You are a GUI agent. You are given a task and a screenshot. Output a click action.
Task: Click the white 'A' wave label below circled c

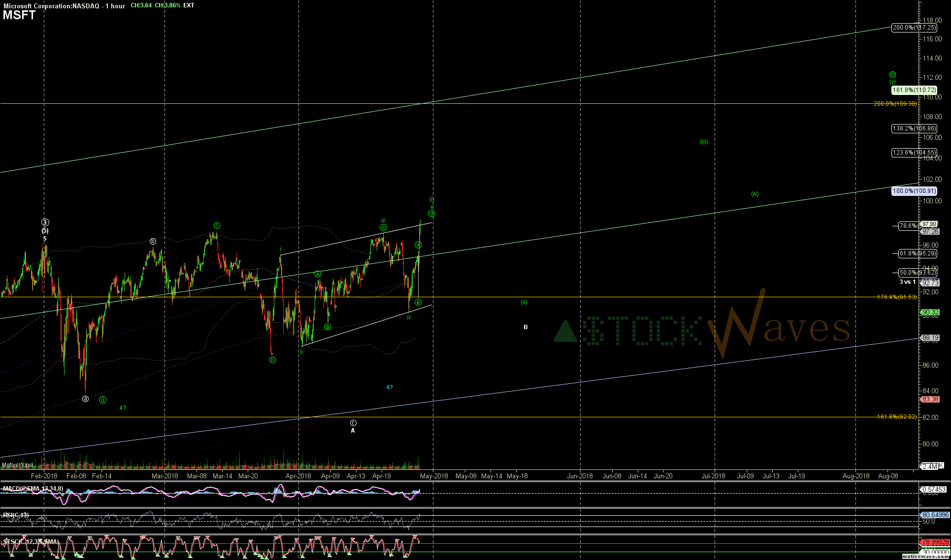353,431
